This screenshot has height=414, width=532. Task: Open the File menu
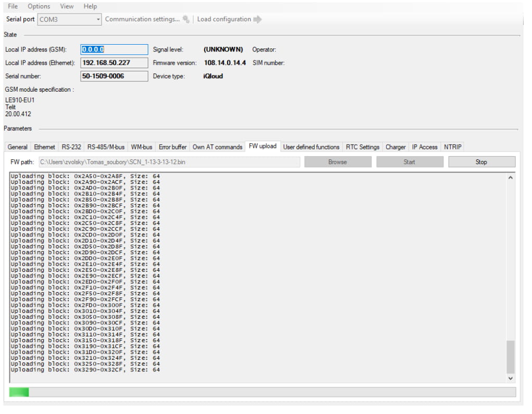13,6
